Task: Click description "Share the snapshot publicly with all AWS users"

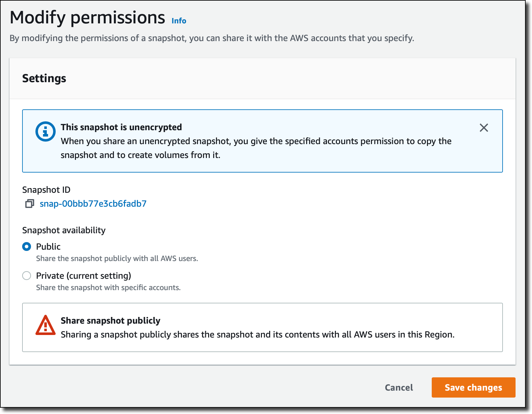Action: 117,259
